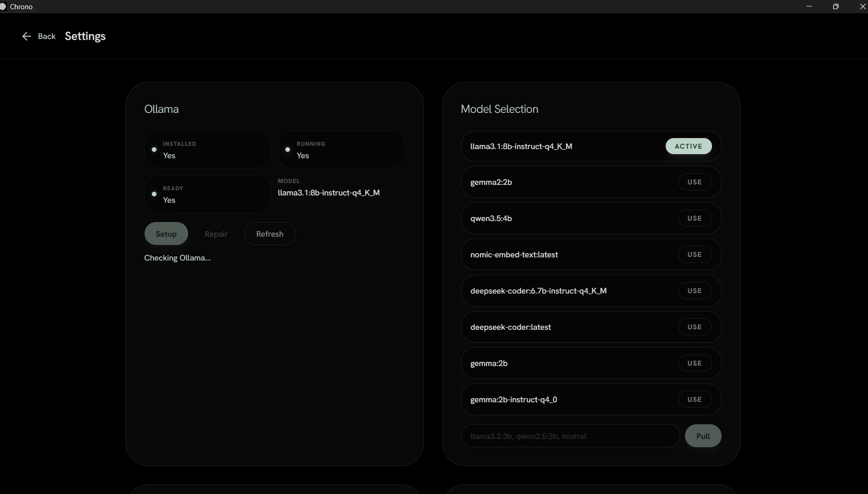The height and width of the screenshot is (494, 868).
Task: Focus the model name pull input field
Action: [x=570, y=436]
